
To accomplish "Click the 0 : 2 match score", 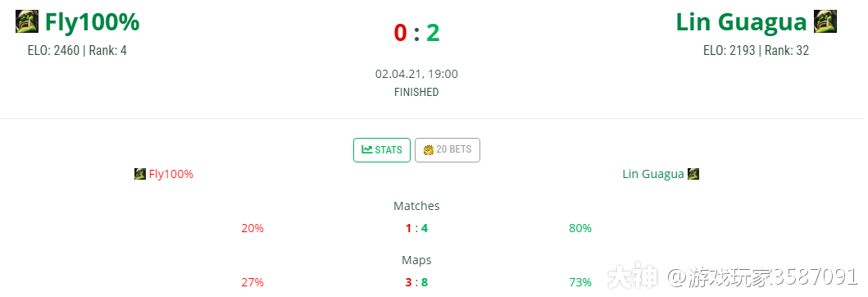I will 416,32.
